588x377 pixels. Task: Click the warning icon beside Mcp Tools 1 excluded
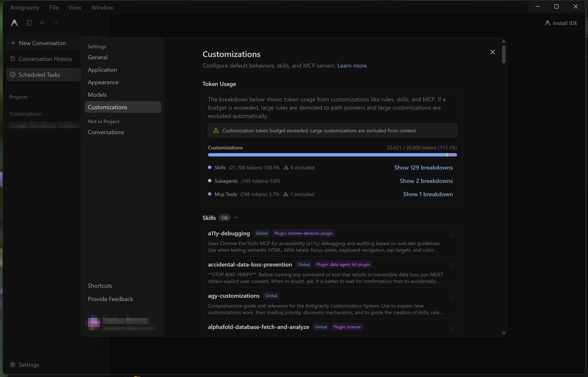[x=286, y=194]
